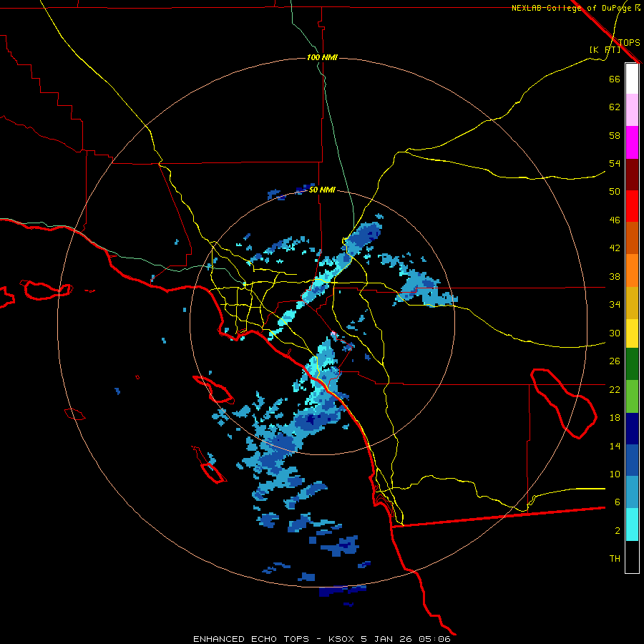Click the 14 value on the legend
The height and width of the screenshot is (644, 644).
(615, 446)
